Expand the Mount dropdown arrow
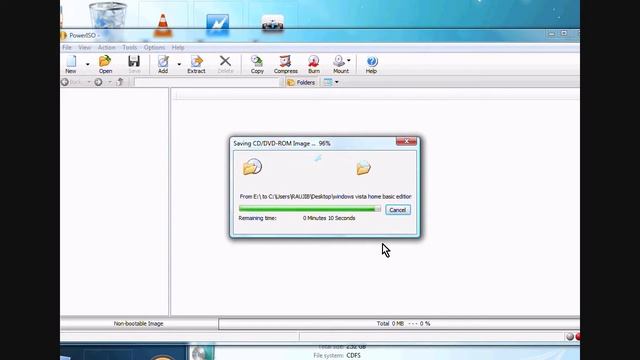This screenshot has height=360, width=640. pos(349,60)
